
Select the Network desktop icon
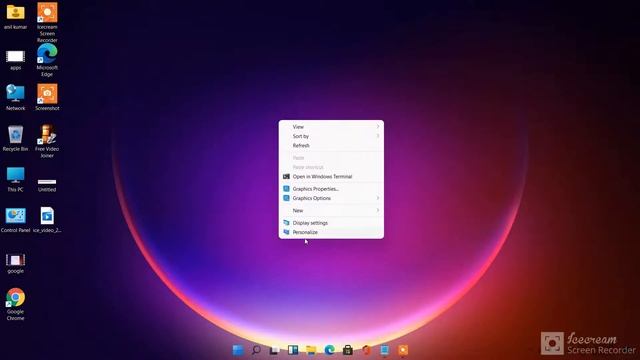(16, 97)
